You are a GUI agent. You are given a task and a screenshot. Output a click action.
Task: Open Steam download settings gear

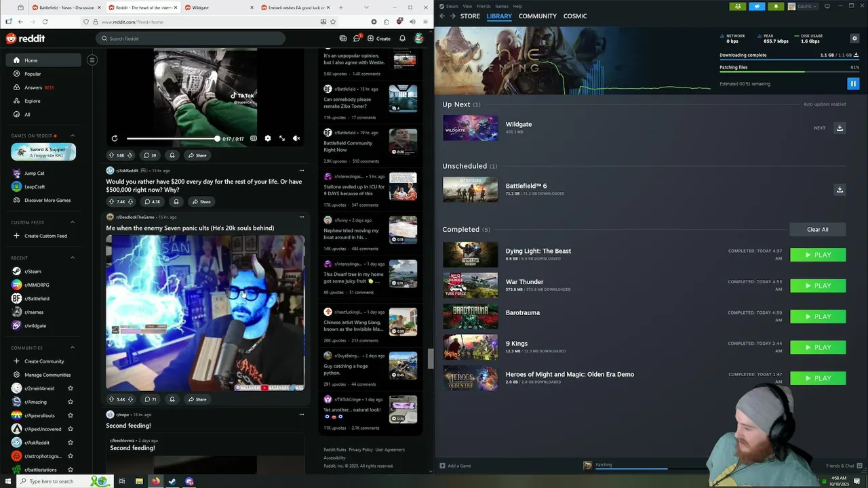coord(854,39)
